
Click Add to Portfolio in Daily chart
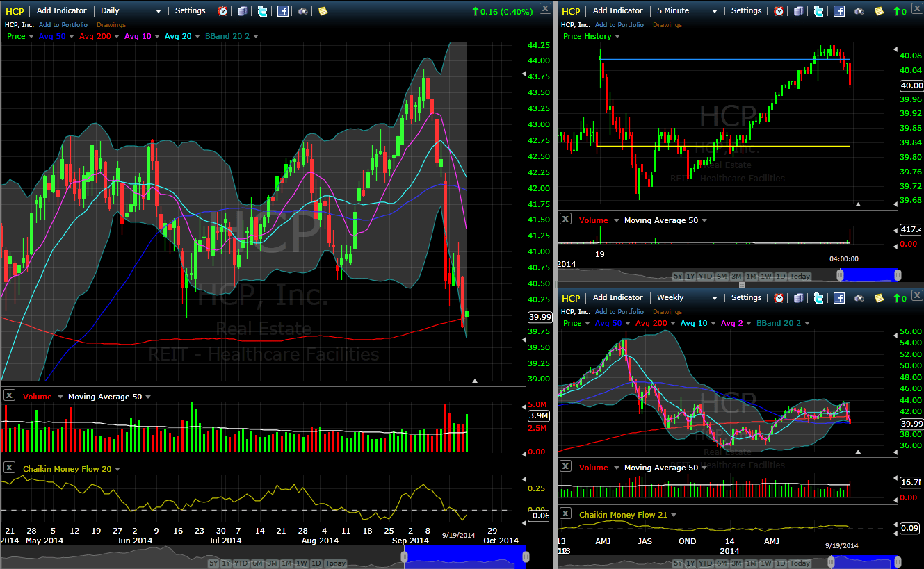point(63,25)
